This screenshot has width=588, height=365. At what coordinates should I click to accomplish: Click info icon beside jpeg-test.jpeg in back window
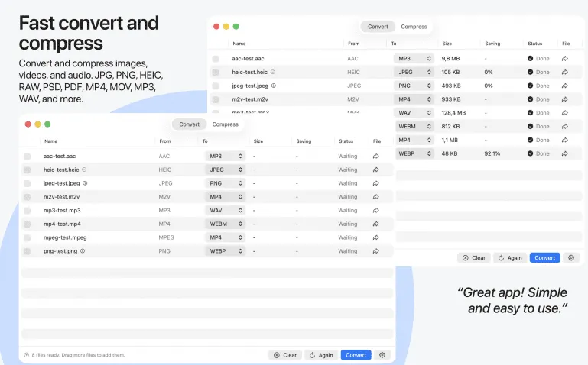pyautogui.click(x=274, y=86)
